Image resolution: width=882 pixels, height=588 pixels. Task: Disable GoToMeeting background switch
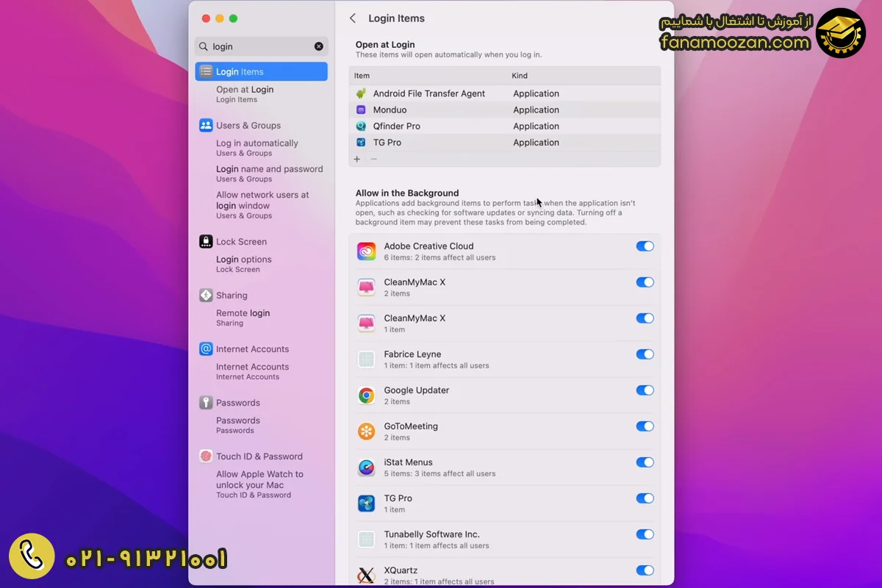[645, 426]
